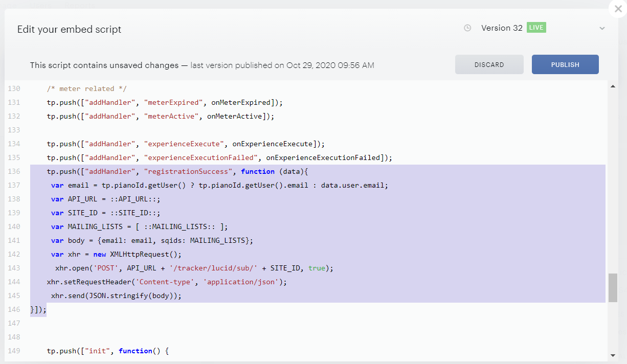This screenshot has width=627, height=364.
Task: Close the embed script editor dialog
Action: [x=618, y=9]
